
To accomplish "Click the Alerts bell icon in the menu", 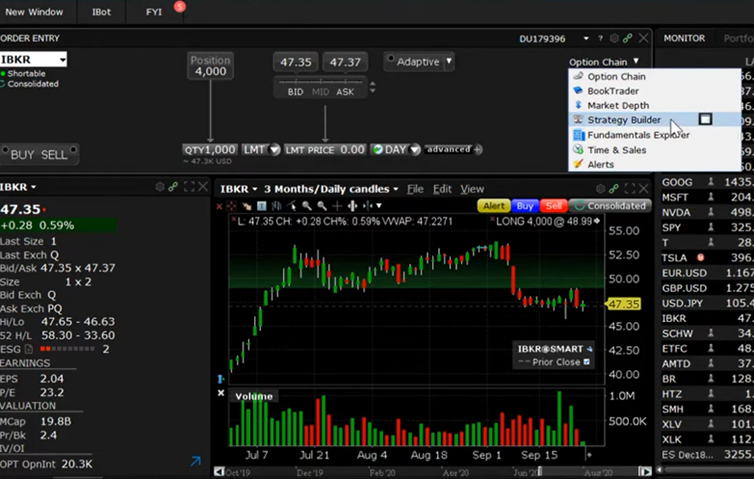I will pyautogui.click(x=577, y=164).
